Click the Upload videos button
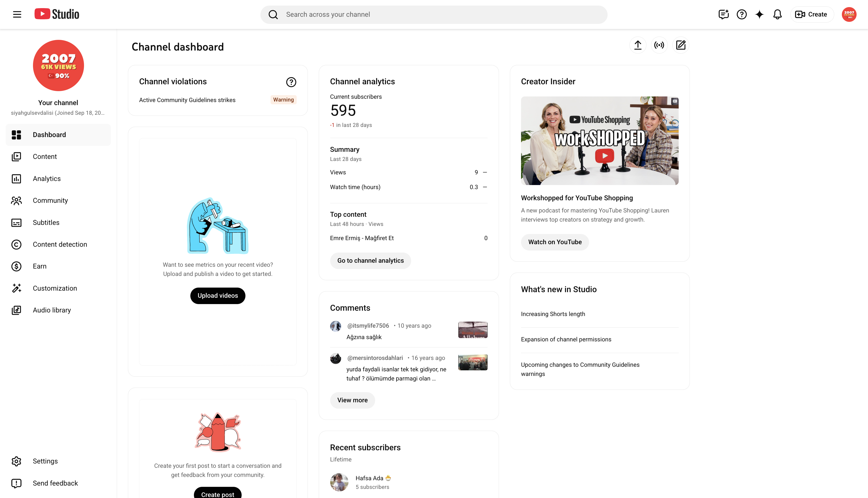868x498 pixels. [x=218, y=295]
